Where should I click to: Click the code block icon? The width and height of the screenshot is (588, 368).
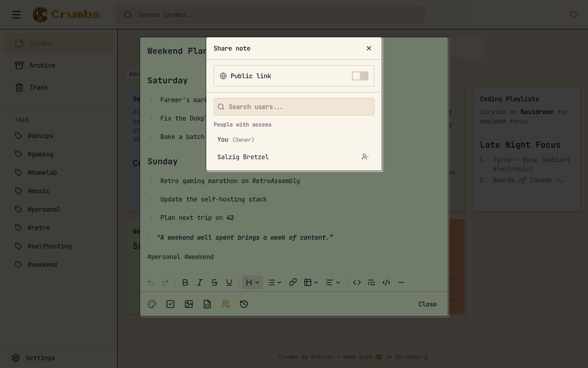pyautogui.click(x=386, y=282)
